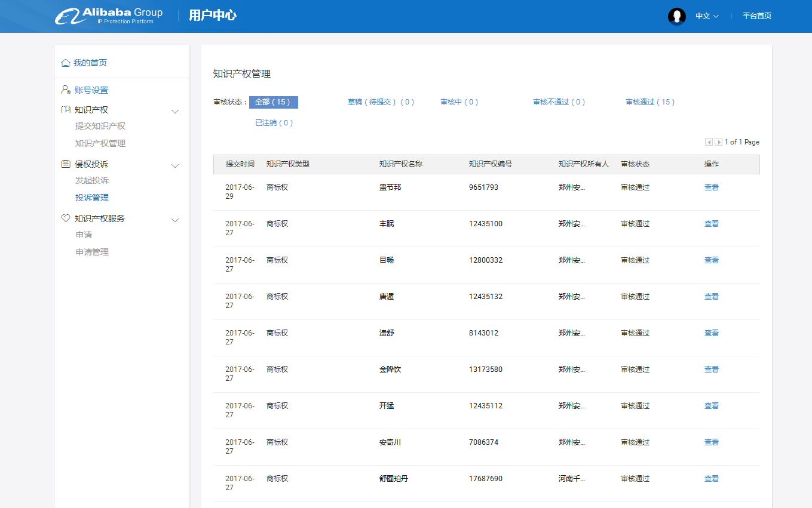Open 发起投诉 in sidebar

click(x=92, y=180)
